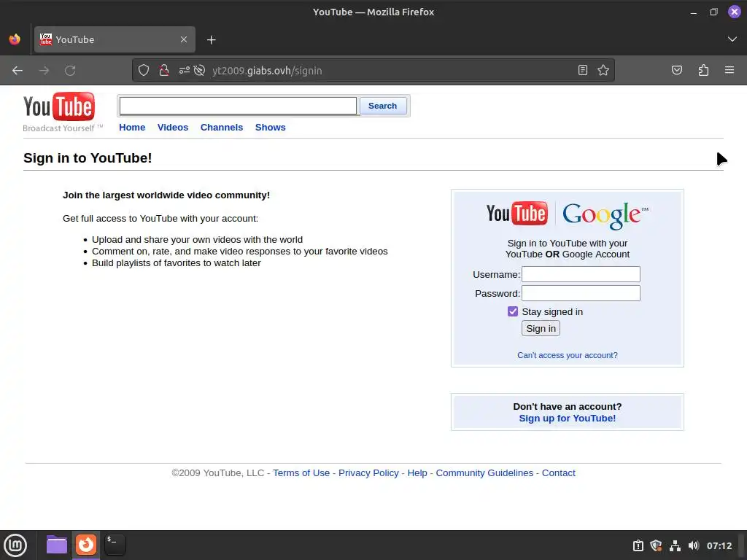The image size is (747, 560).
Task: Go back with the browser back arrow
Action: [x=18, y=71]
